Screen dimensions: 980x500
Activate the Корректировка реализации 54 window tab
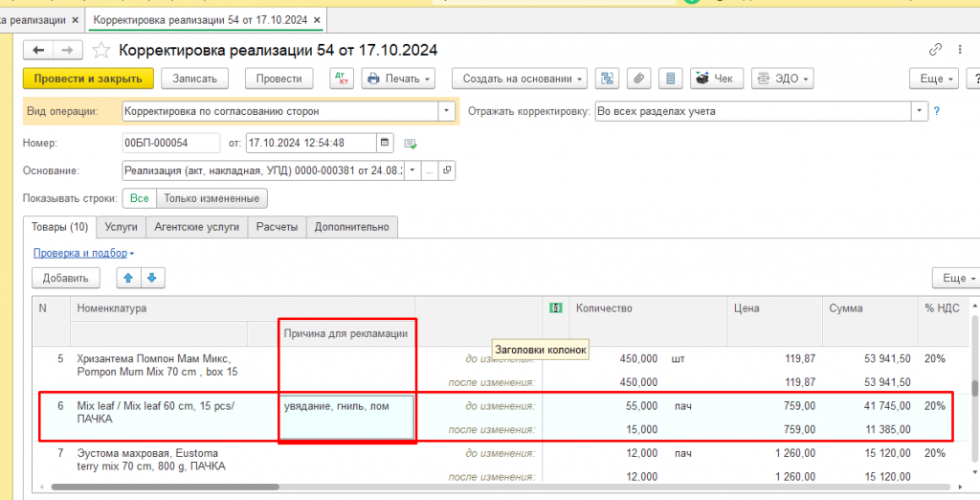pos(200,20)
